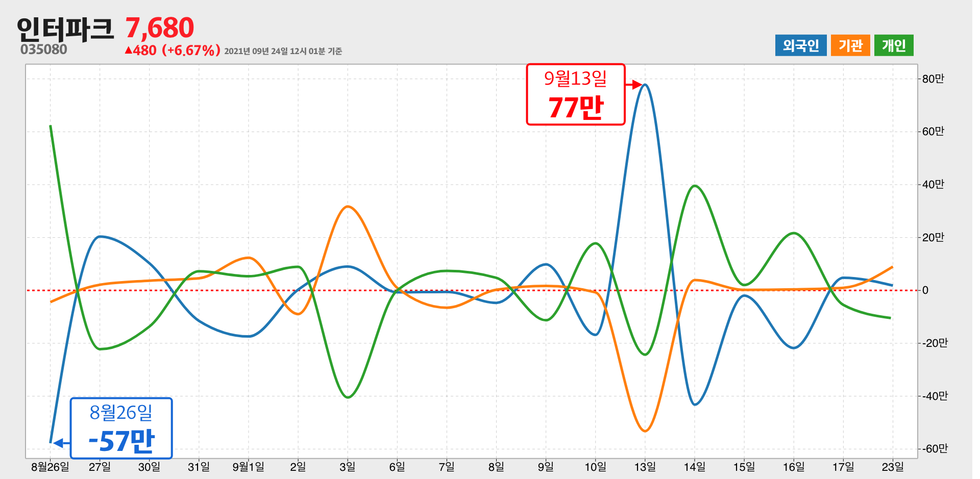Click the 2일 x-axis label
Screen dimensions: 980x479
298,467
